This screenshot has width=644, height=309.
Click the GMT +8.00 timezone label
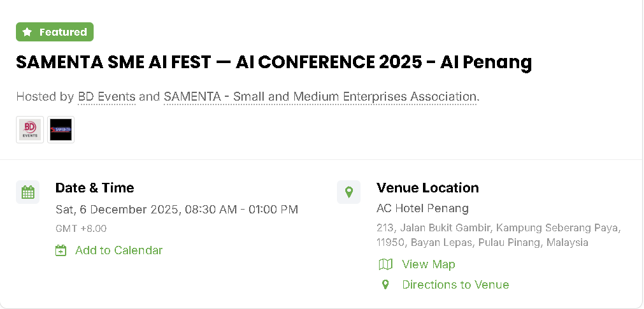[x=81, y=229]
